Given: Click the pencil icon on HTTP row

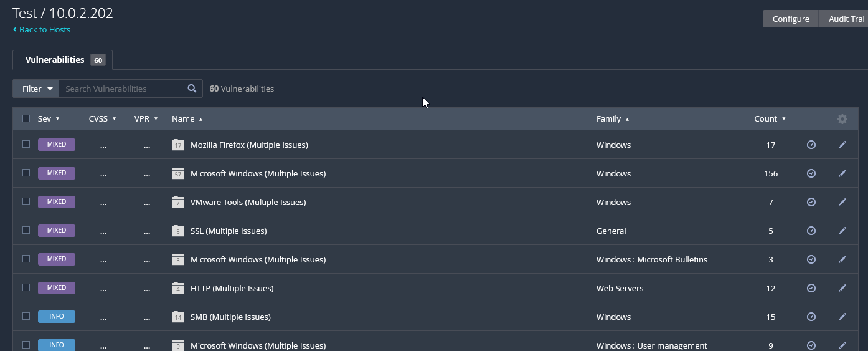Looking at the screenshot, I should [x=842, y=288].
